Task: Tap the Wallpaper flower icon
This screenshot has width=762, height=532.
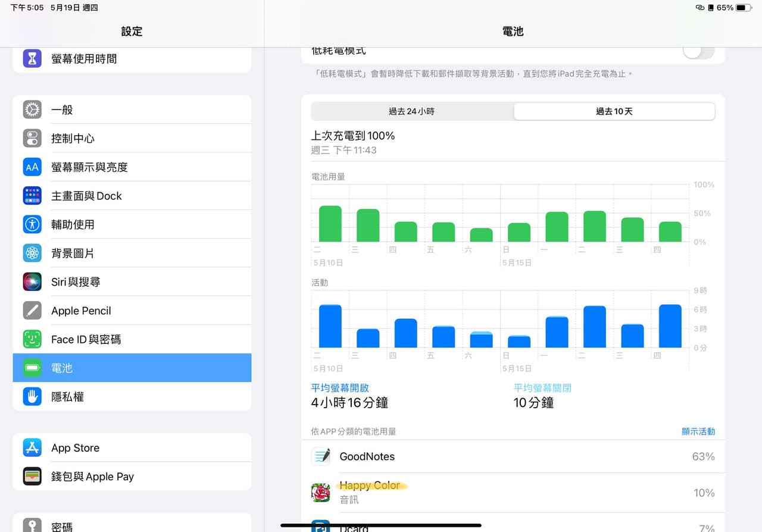Action: pos(32,253)
